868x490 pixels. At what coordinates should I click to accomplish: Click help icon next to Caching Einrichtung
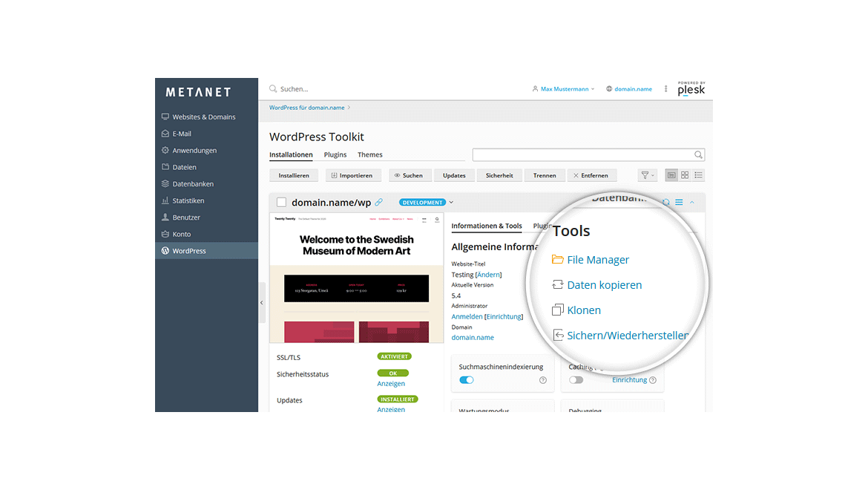point(653,380)
